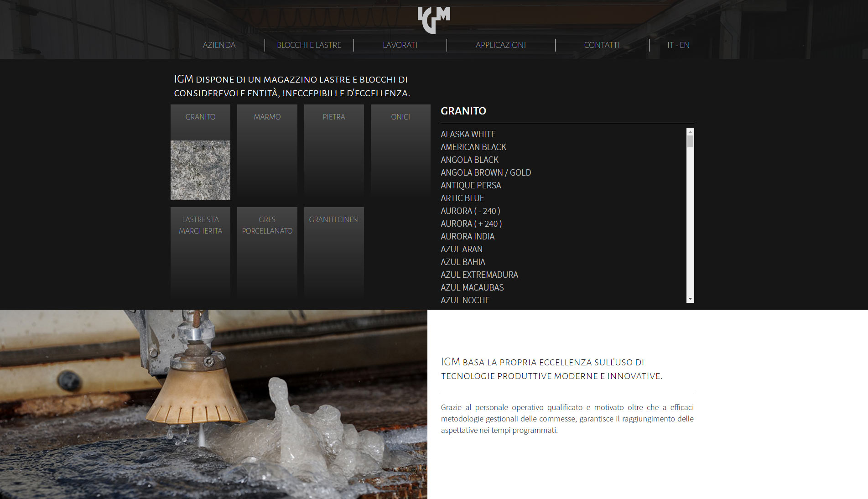Open the AZIENDA menu item
The width and height of the screenshot is (868, 499).
pos(219,45)
